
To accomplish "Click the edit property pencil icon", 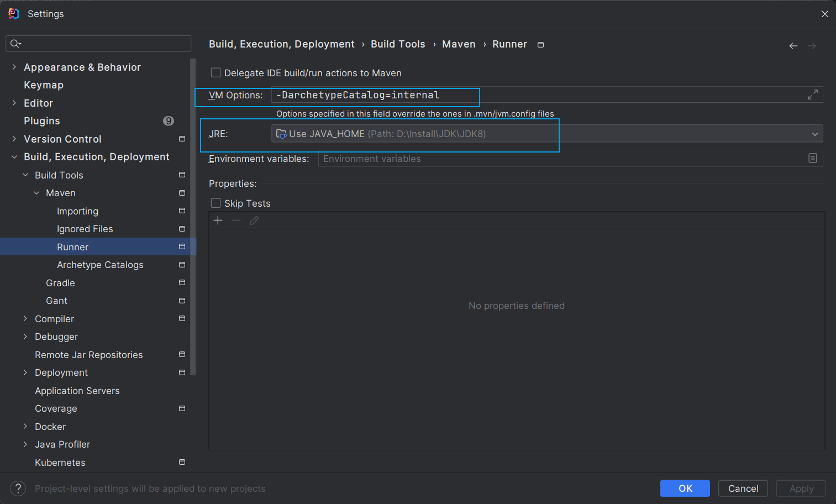I will tap(254, 221).
